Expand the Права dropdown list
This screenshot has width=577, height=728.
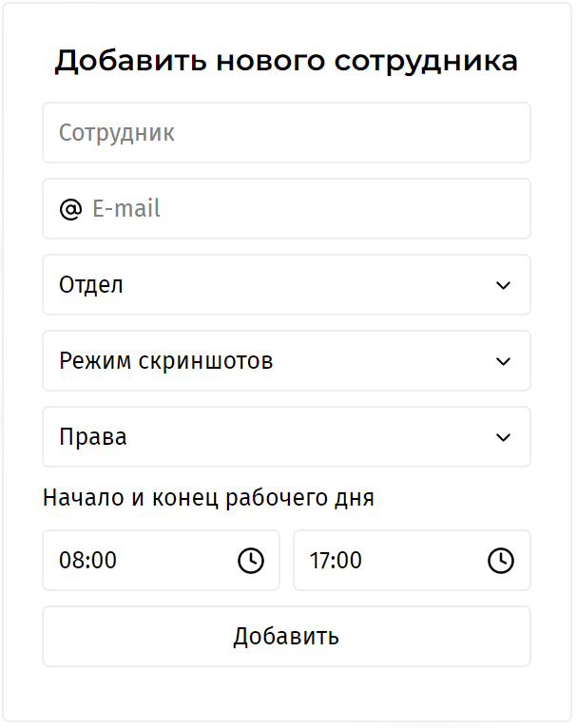pos(286,437)
